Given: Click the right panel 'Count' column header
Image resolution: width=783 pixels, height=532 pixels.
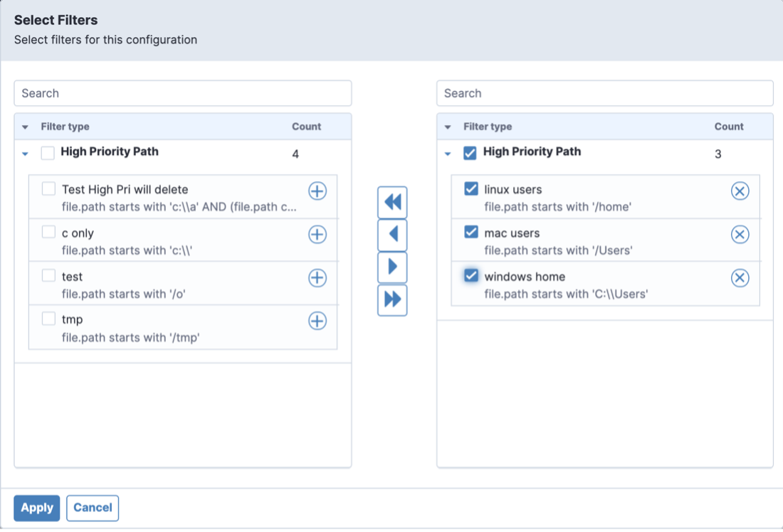Looking at the screenshot, I should (729, 127).
